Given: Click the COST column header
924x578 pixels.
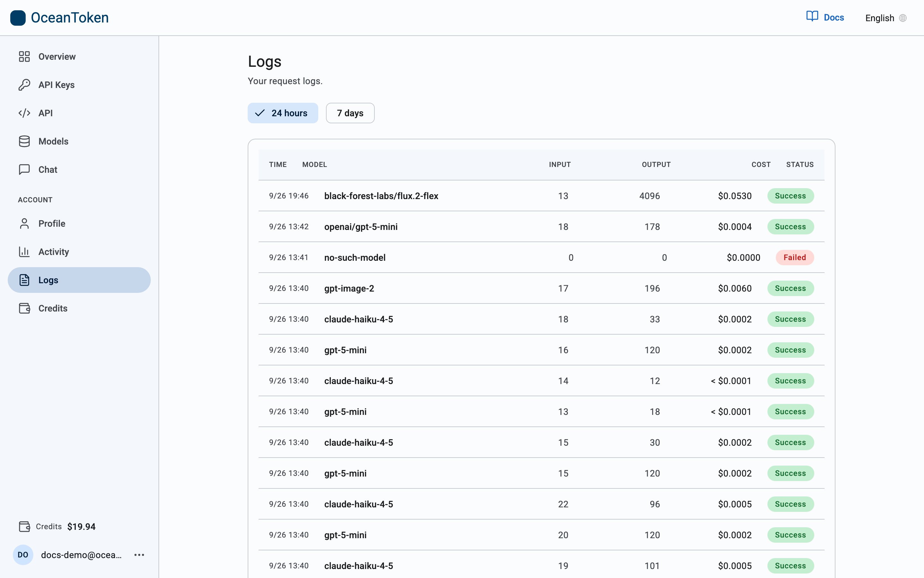Looking at the screenshot, I should (761, 164).
